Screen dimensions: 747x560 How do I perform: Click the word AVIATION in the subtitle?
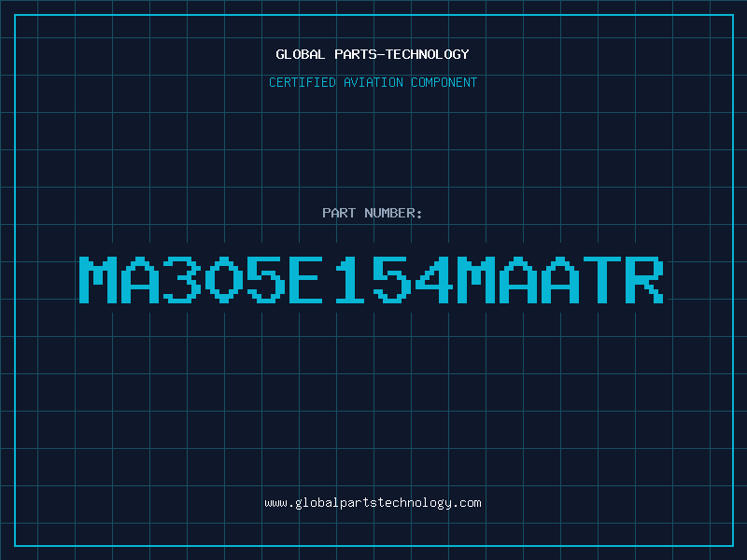pos(373,82)
